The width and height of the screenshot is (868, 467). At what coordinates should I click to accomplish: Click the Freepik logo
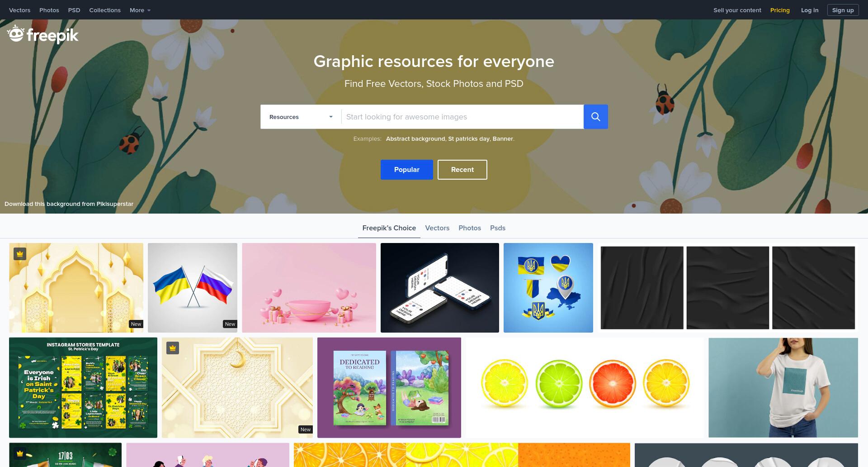pyautogui.click(x=43, y=35)
